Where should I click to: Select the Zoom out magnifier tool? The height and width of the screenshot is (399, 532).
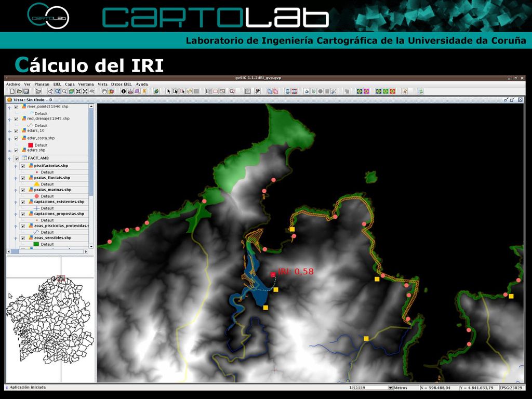tap(64, 91)
